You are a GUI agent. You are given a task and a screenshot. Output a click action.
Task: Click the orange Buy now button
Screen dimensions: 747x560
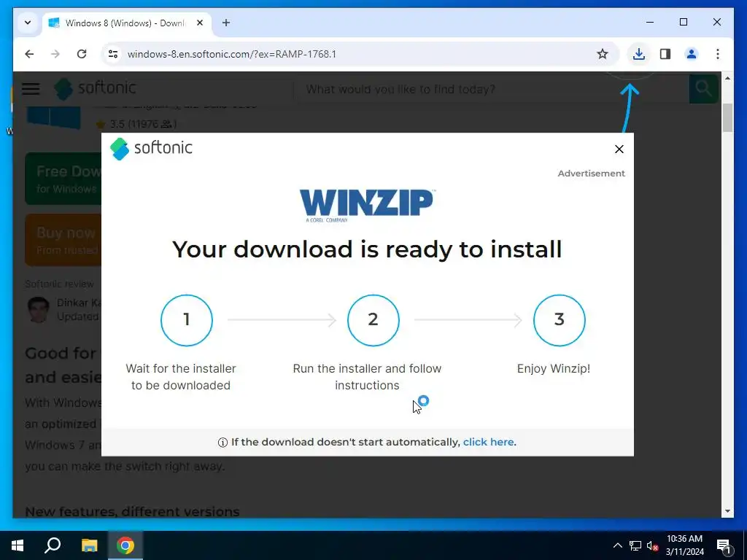[x=63, y=239]
